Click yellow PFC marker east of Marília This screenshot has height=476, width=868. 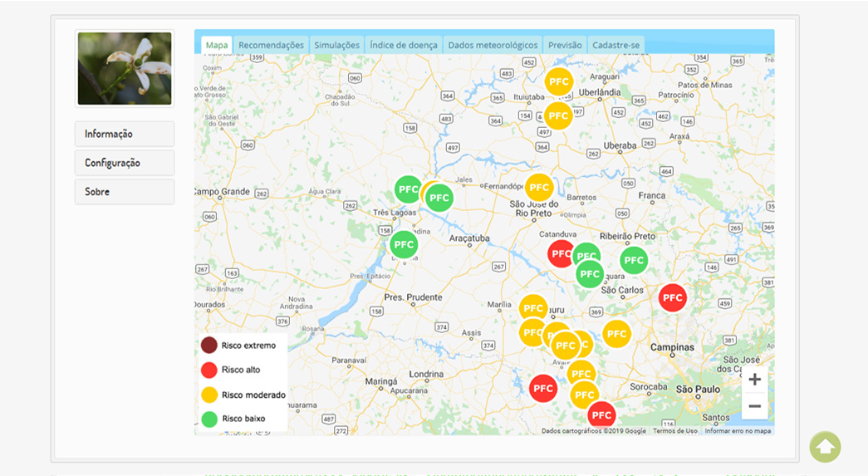coord(533,308)
